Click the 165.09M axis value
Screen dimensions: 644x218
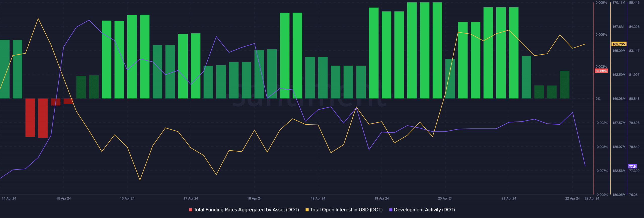tap(619, 51)
